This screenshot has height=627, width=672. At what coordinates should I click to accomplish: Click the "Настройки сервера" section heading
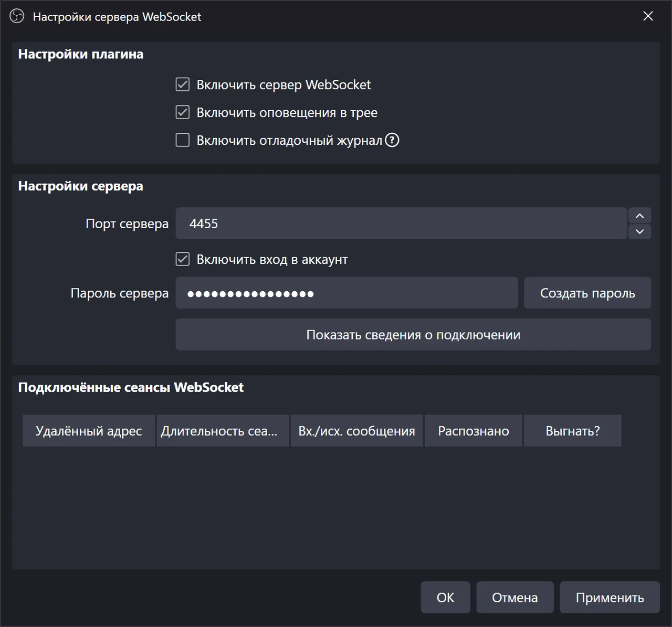(x=81, y=186)
